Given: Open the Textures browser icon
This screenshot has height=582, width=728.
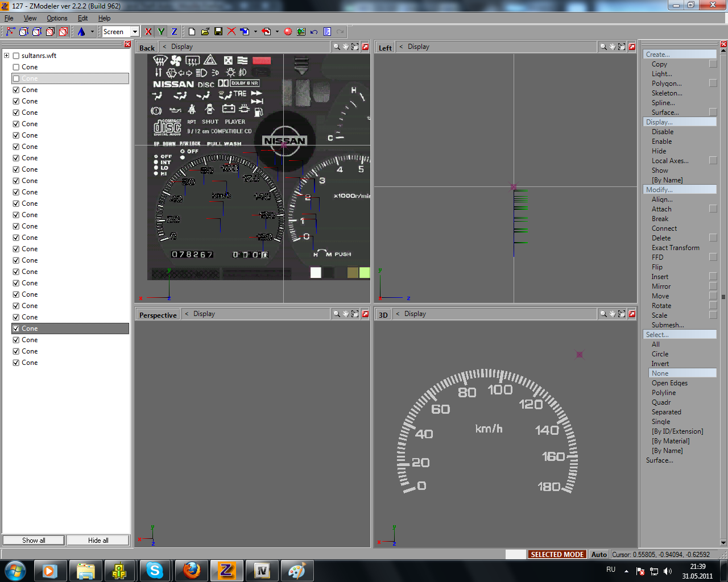Looking at the screenshot, I should tap(301, 32).
